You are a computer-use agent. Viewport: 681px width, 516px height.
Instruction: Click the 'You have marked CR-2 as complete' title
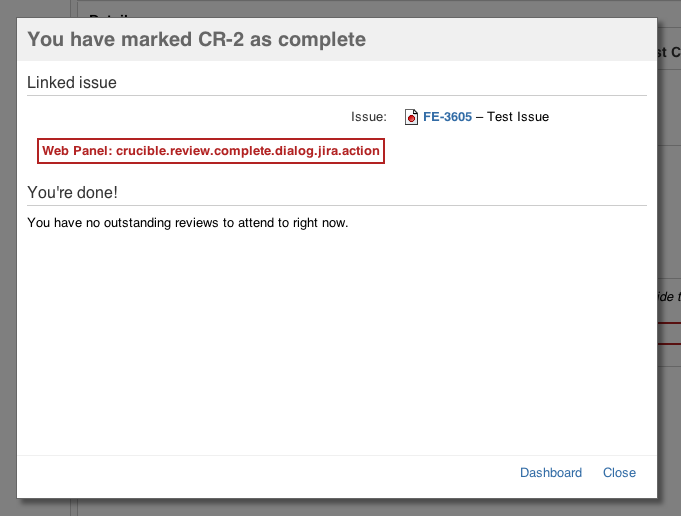click(196, 40)
